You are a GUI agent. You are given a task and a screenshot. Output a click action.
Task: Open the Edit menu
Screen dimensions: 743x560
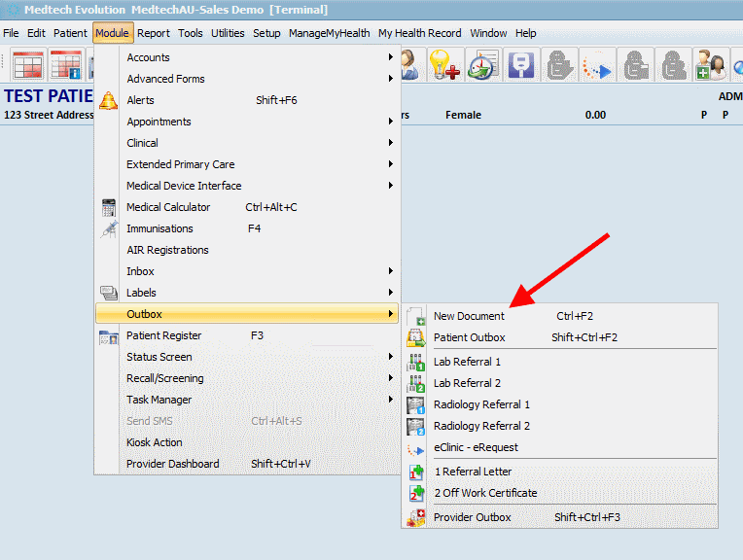click(x=36, y=33)
